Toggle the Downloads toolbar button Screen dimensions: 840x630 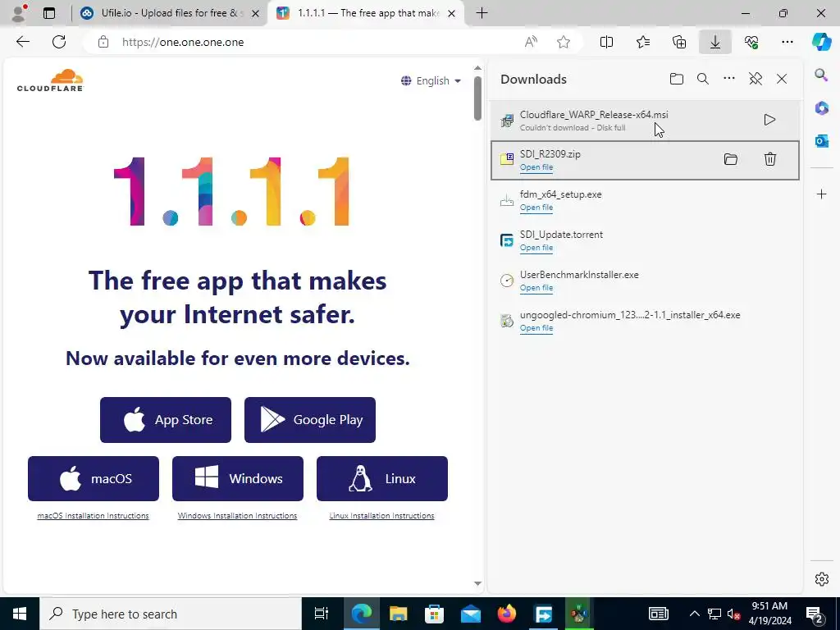[x=715, y=42]
